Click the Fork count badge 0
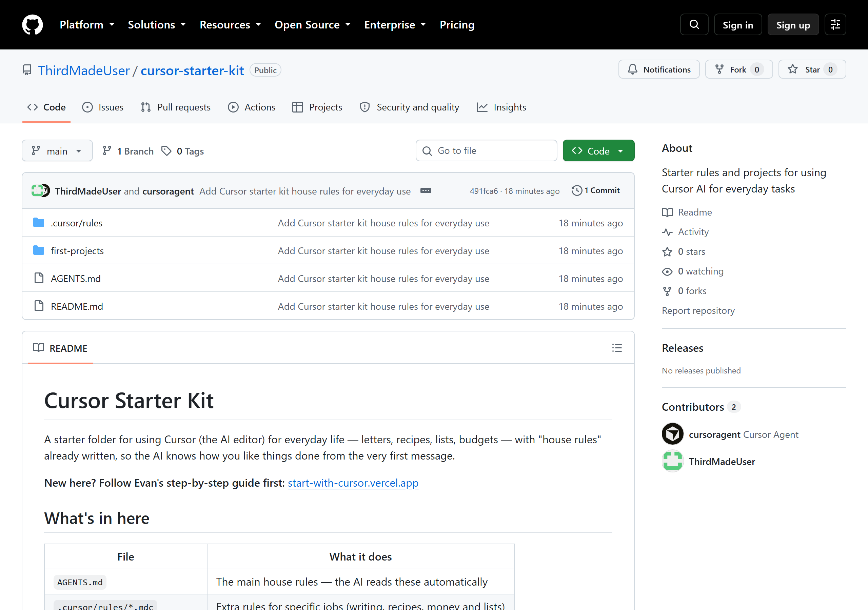Screen dimensions: 868x610 757,69
